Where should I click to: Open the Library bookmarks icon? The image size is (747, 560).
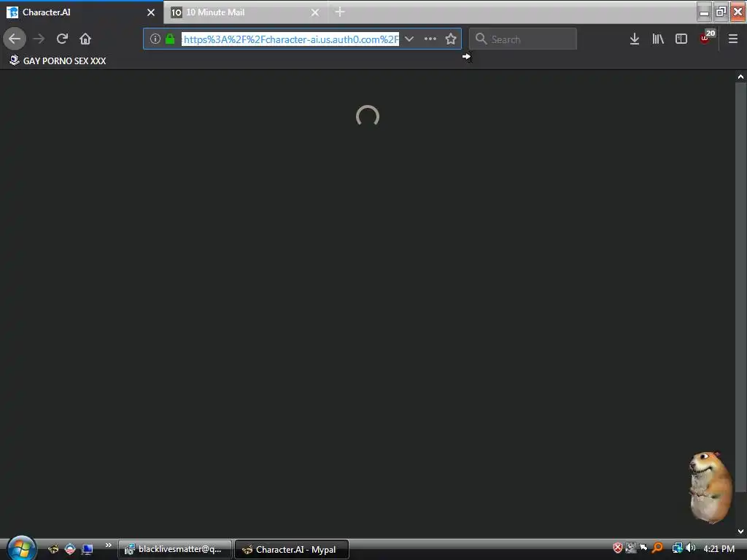point(658,39)
